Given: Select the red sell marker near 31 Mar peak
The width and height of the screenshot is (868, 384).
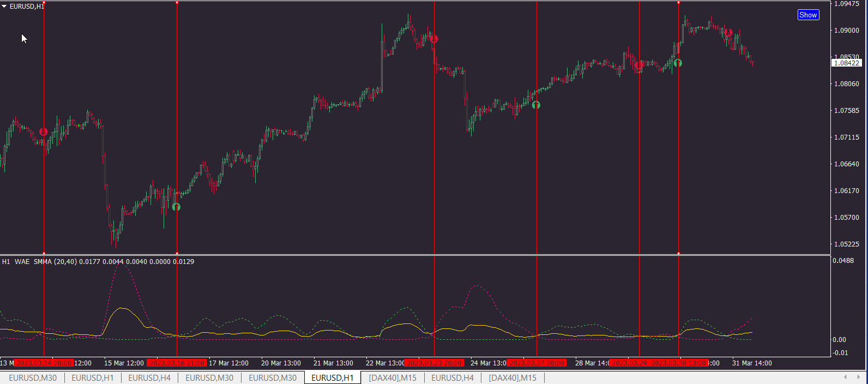Looking at the screenshot, I should (x=728, y=32).
